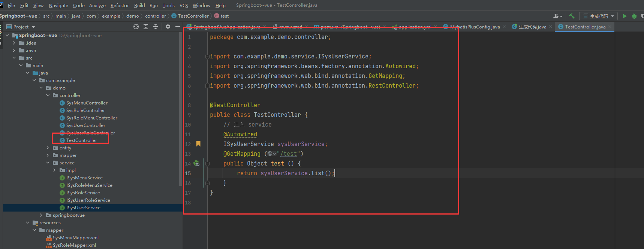Screen dimensions: 644x249
Task: Click the "/test" mapping path string
Action: coord(289,154)
